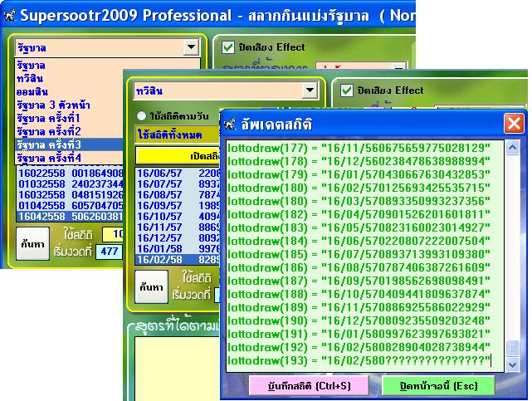Click บันทึกสถิติ (Ctrl+S) button
532x401 pixels.
pos(309,386)
